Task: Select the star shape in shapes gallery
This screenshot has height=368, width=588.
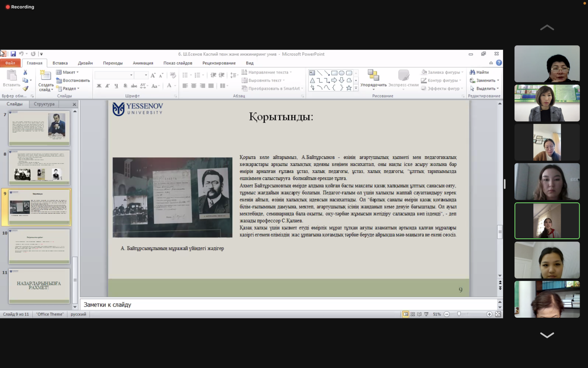Action: [x=349, y=88]
